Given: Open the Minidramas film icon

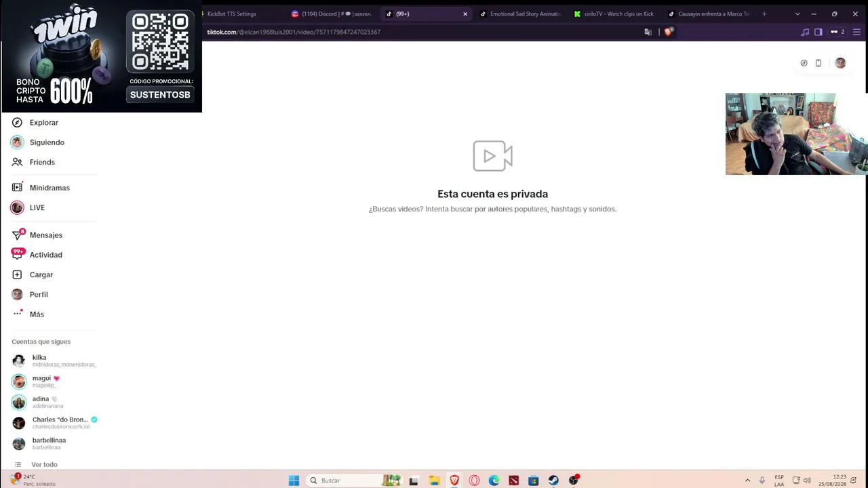Looking at the screenshot, I should click(17, 188).
